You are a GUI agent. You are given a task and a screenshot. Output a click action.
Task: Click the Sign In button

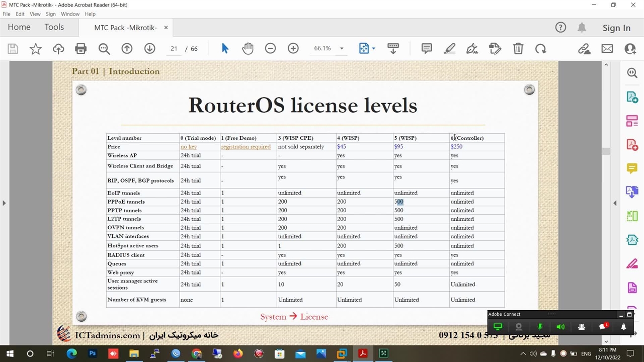[616, 28]
